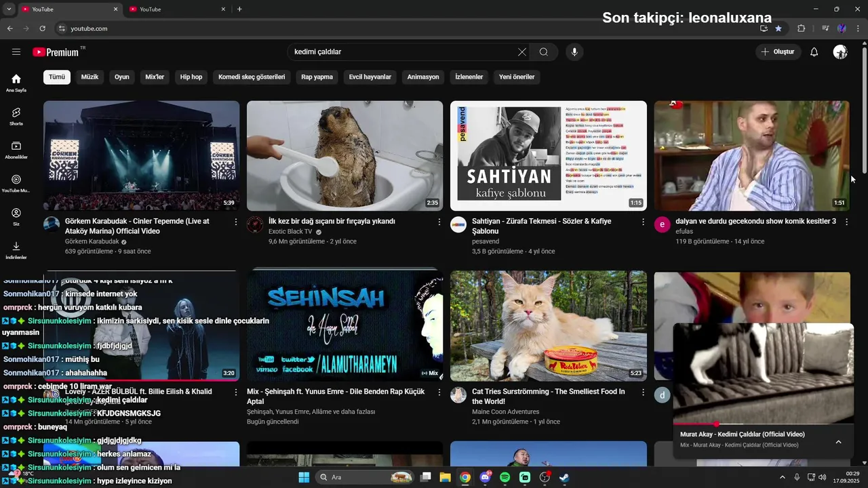
Task: Open options menu for Şehinşah mix
Action: point(439,392)
